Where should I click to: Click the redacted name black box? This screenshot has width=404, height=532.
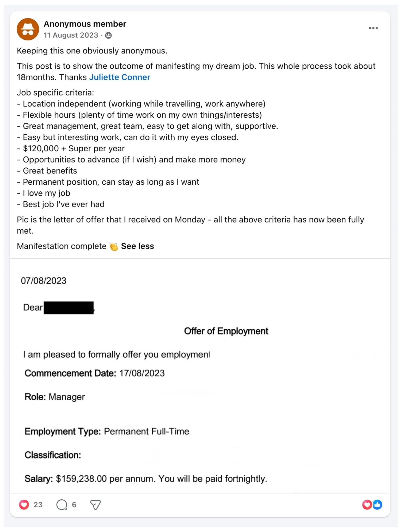pyautogui.click(x=69, y=308)
